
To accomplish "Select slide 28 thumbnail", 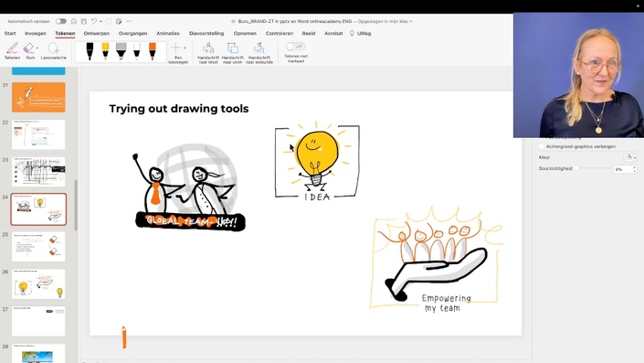I will coord(38,354).
